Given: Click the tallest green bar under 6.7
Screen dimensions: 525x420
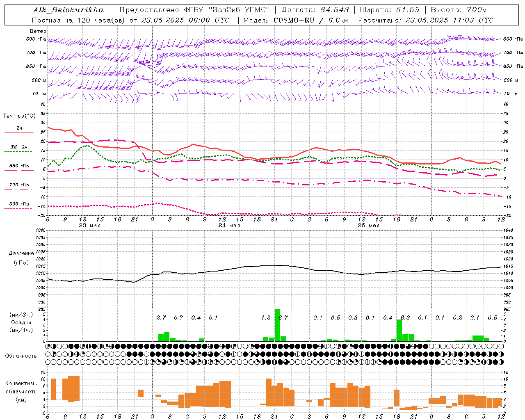Looking at the screenshot, I should click(277, 325).
